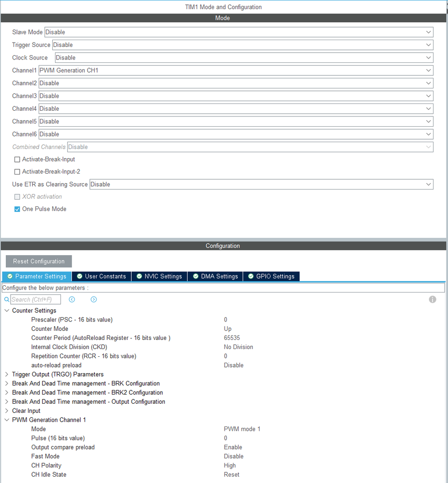Go to next search result arrow
This screenshot has height=483, width=448.
pyautogui.click(x=94, y=299)
